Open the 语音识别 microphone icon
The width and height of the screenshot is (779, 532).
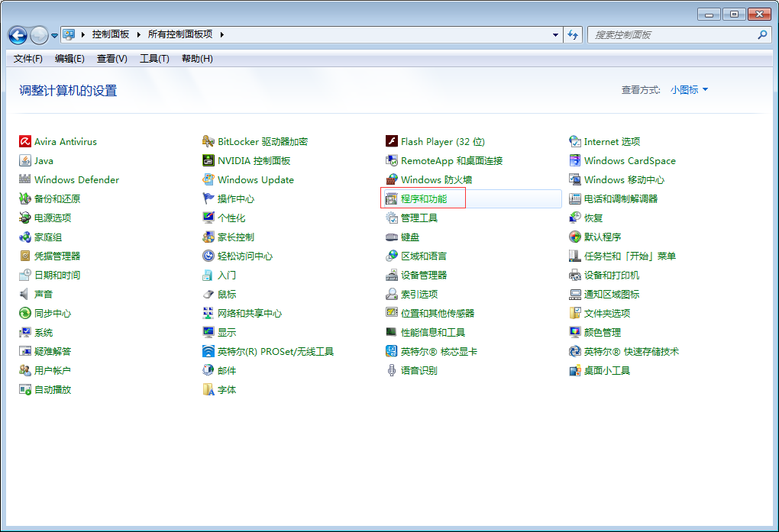pyautogui.click(x=392, y=370)
